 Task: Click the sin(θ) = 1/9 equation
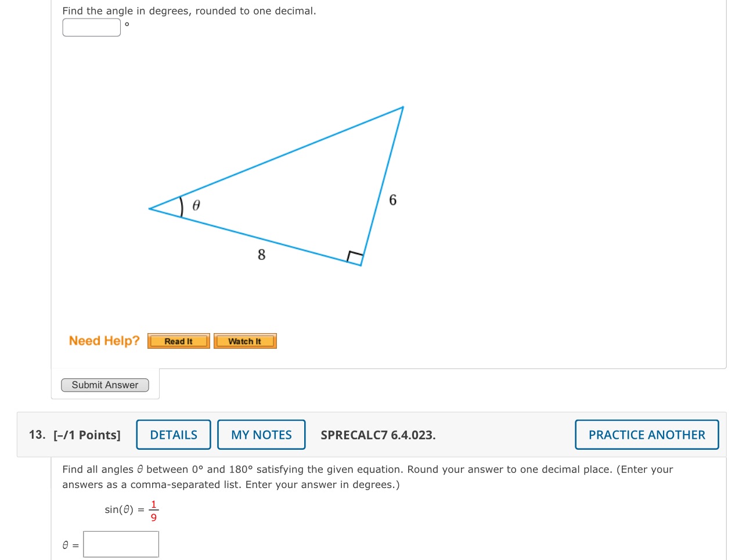click(129, 510)
